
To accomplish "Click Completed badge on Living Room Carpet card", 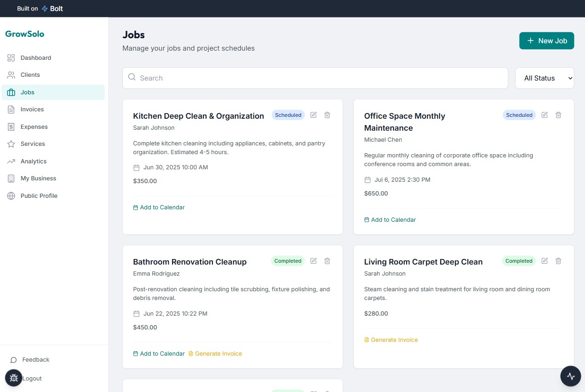I will (519, 261).
